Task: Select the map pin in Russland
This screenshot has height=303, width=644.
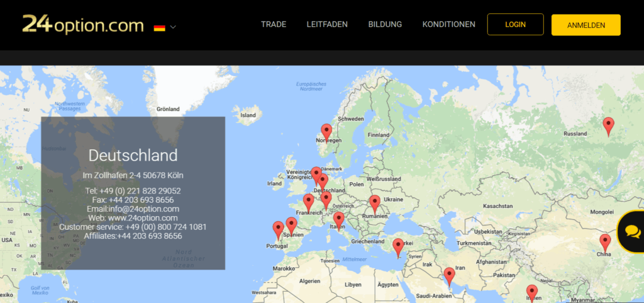Action: 608,127
